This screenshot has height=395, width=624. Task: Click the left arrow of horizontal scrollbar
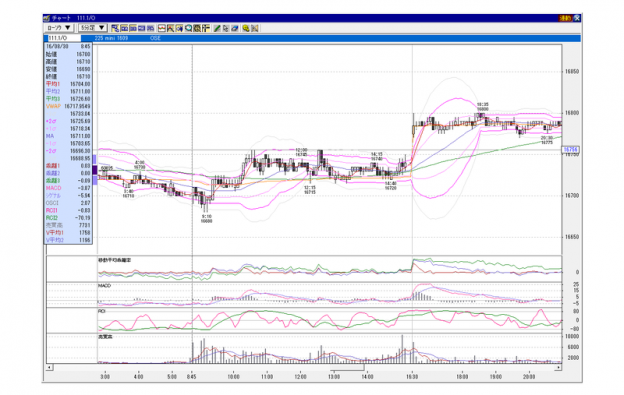[x=49, y=368]
